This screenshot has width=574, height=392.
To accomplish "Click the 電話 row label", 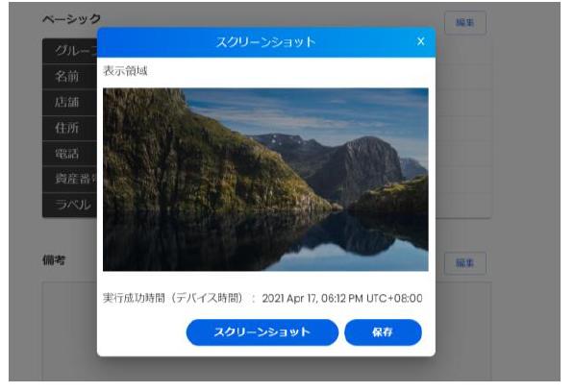I will pyautogui.click(x=67, y=154).
